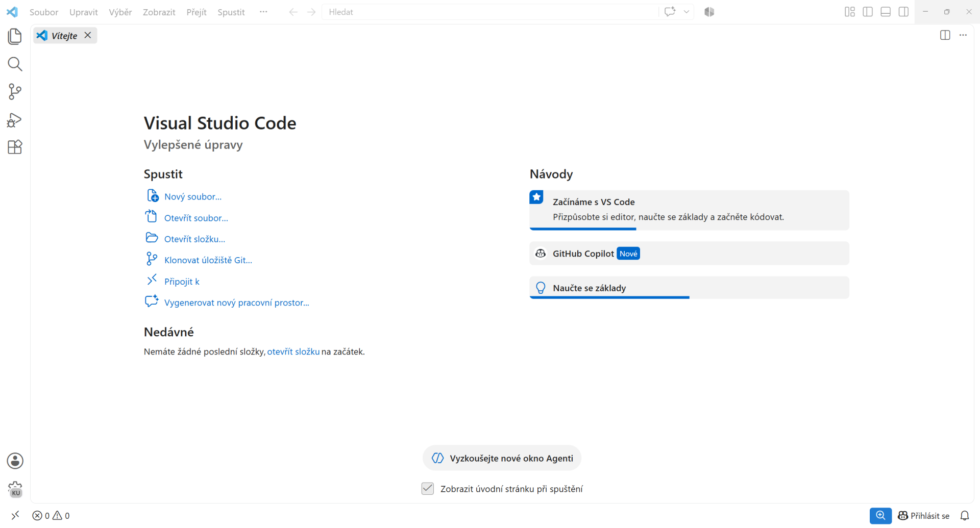Click the zoom magnifier status bar icon
Screen dimensions: 980x528
[x=880, y=516]
